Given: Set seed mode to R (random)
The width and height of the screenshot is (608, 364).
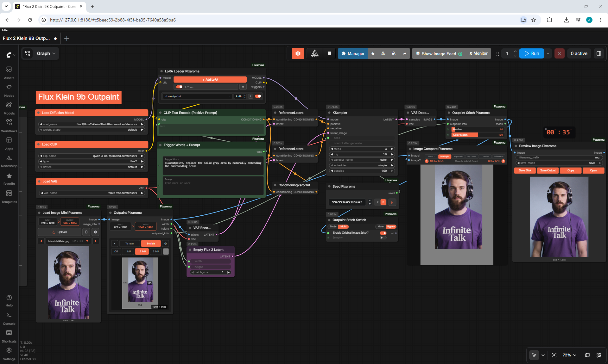Looking at the screenshot, I should tap(377, 202).
